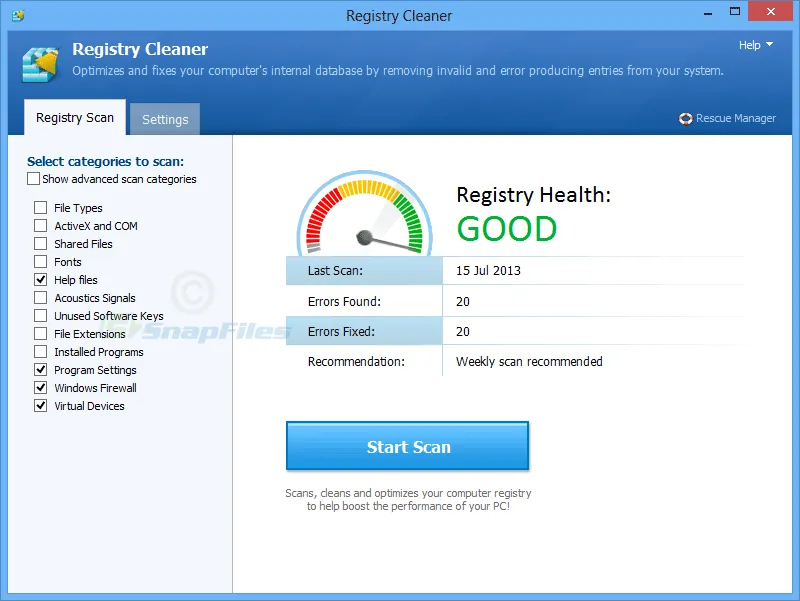Tick the Fonts checkbox

[x=40, y=262]
